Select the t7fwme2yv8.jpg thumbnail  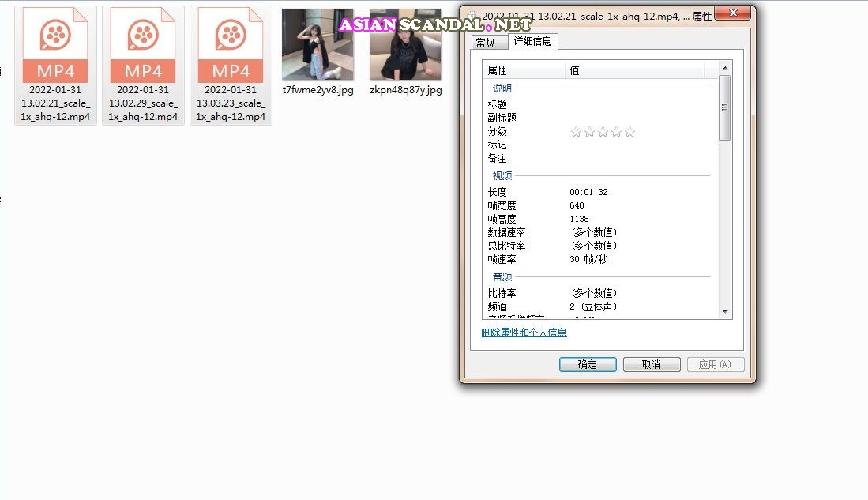[x=318, y=44]
